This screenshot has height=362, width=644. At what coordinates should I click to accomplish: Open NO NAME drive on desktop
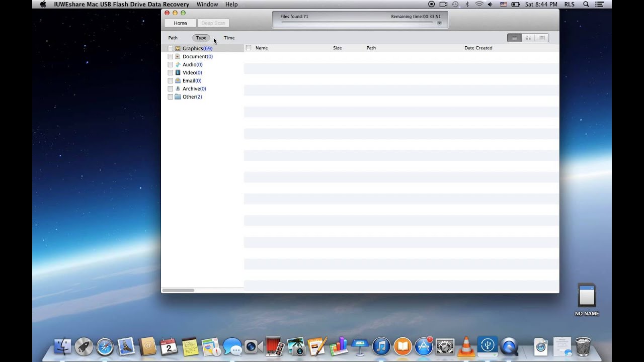[587, 300]
